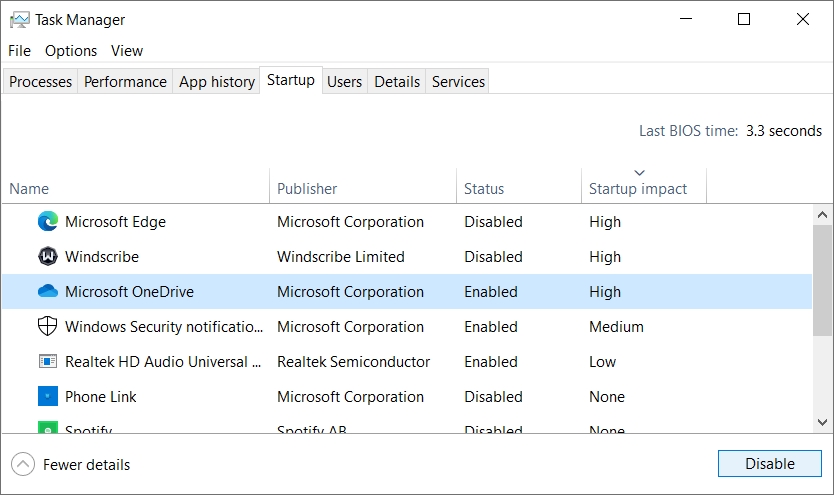Click the scrollbar down arrow
The height and width of the screenshot is (495, 834).
(x=822, y=422)
